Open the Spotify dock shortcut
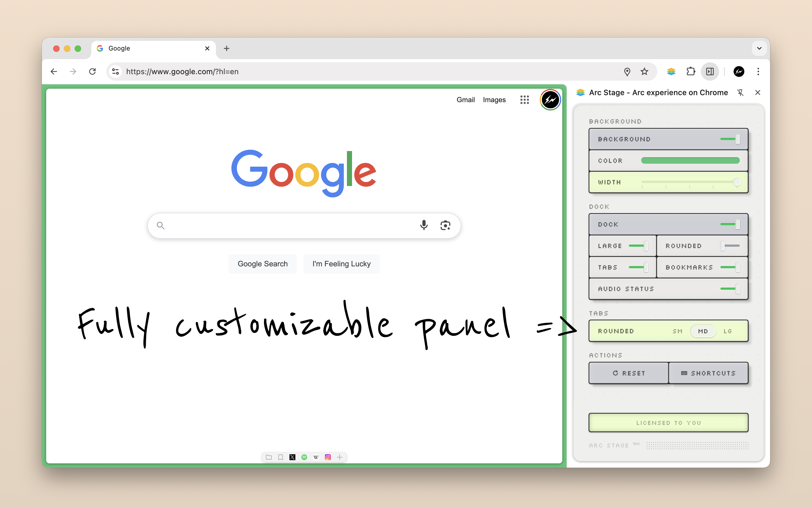This screenshot has height=508, width=812. (x=304, y=457)
